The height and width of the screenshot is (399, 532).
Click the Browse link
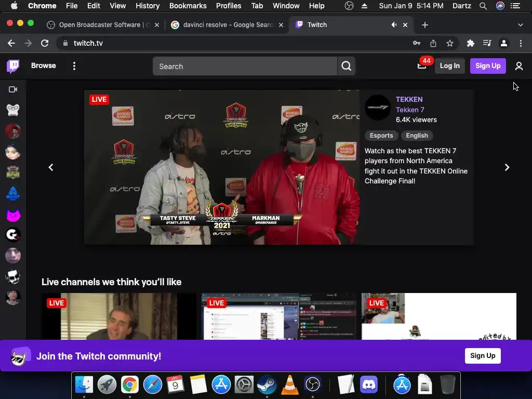click(44, 65)
